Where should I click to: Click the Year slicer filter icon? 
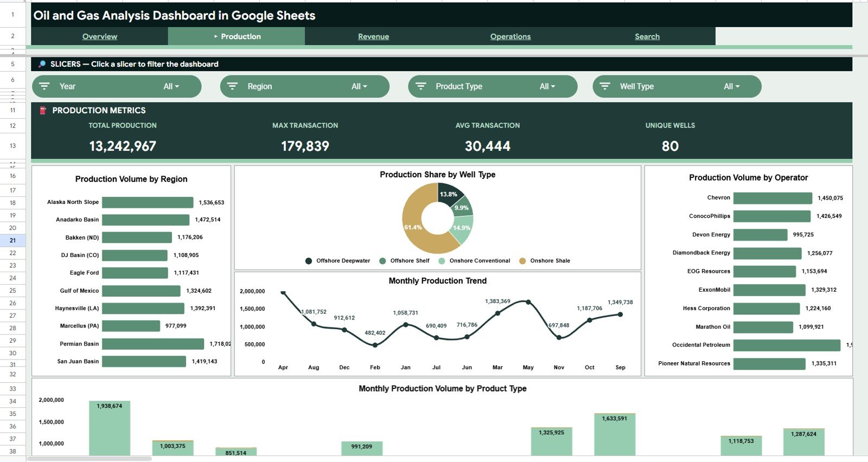[x=44, y=86]
